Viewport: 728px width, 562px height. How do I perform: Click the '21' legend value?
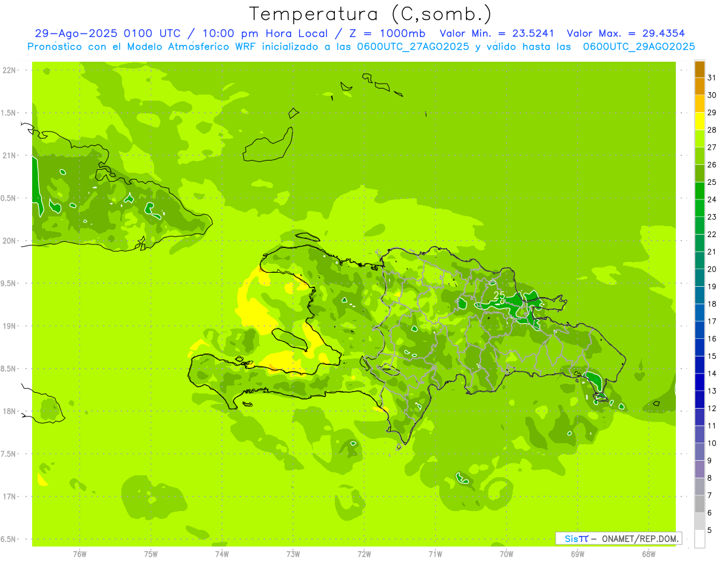click(712, 252)
